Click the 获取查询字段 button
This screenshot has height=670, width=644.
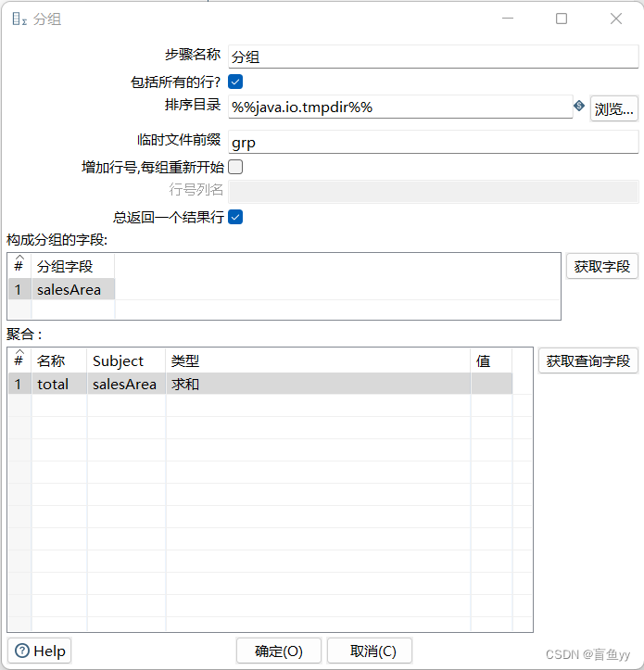tap(588, 361)
